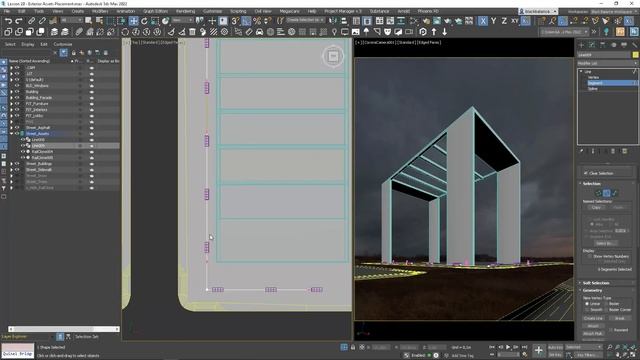Viewport: 640px width, 360px height.
Task: Restrict transform to the X axis
Action: 483,21
